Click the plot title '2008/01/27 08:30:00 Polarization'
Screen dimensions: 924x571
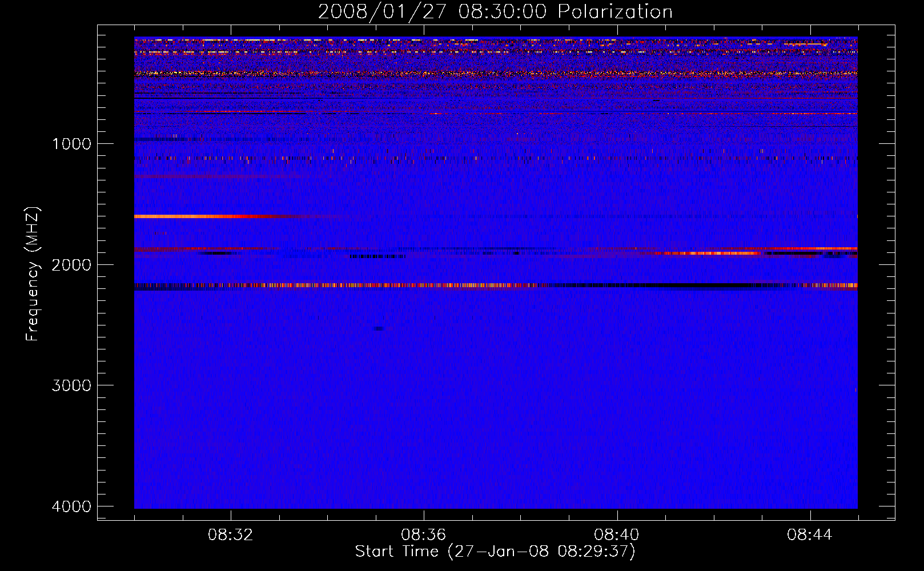pos(495,11)
